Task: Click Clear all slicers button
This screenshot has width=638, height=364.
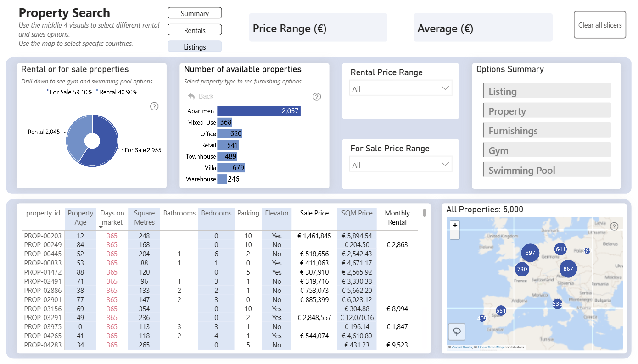Action: click(600, 25)
